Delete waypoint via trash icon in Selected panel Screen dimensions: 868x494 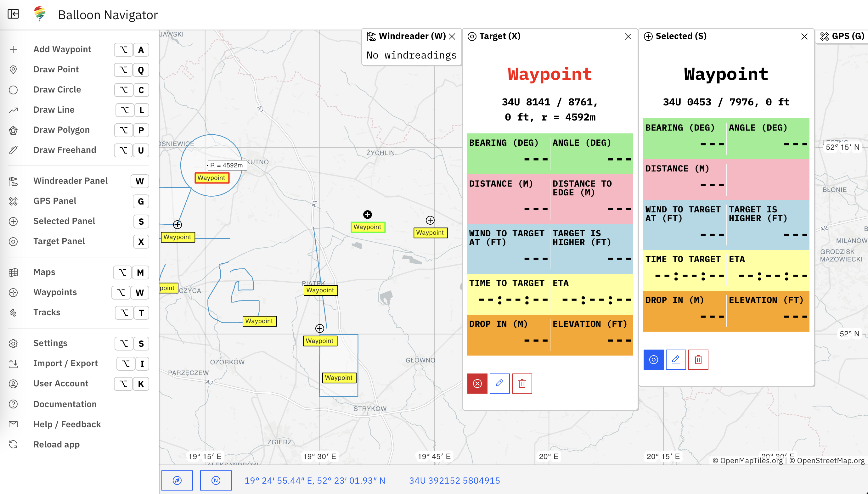[698, 360]
